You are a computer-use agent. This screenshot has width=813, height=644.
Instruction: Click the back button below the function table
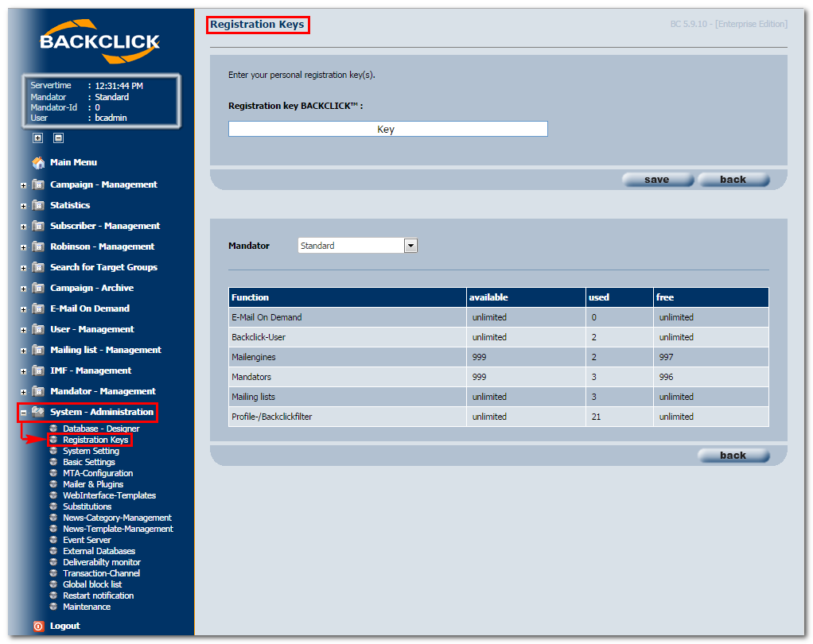click(x=733, y=456)
